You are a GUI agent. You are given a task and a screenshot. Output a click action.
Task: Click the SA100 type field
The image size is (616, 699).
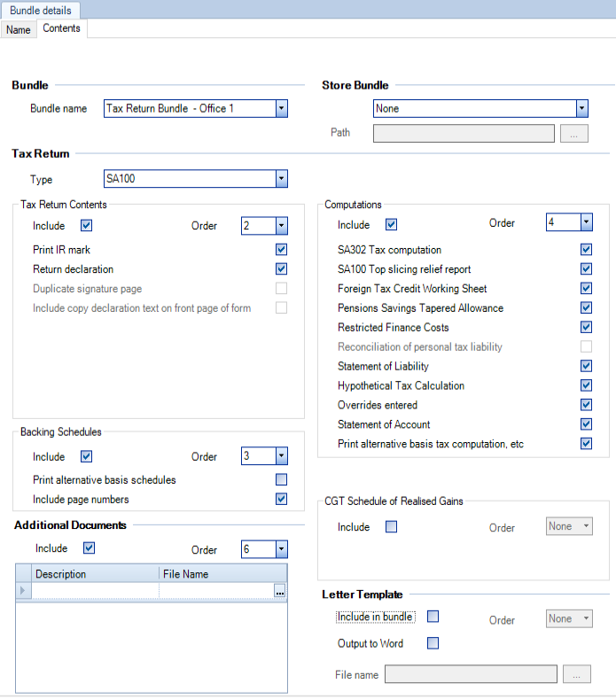(190, 179)
